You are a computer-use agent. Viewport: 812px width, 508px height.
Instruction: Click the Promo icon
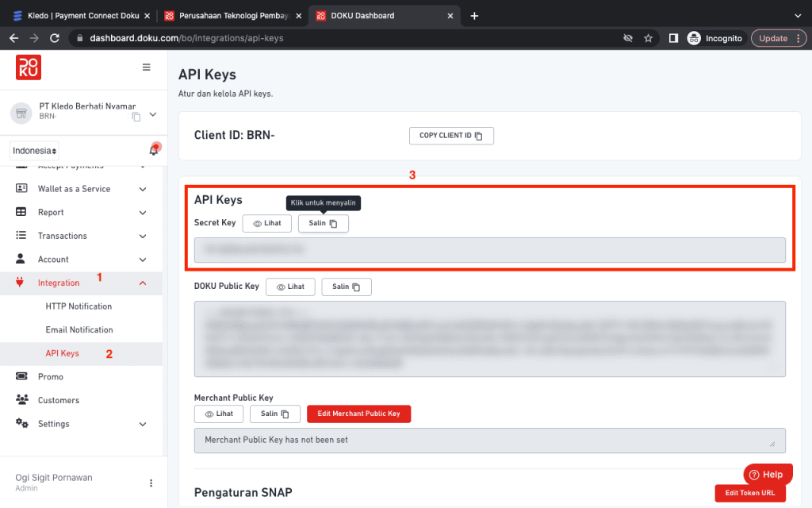pyautogui.click(x=21, y=375)
